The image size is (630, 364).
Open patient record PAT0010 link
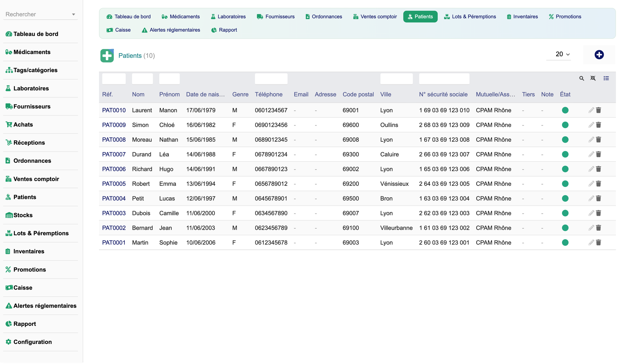pos(114,110)
